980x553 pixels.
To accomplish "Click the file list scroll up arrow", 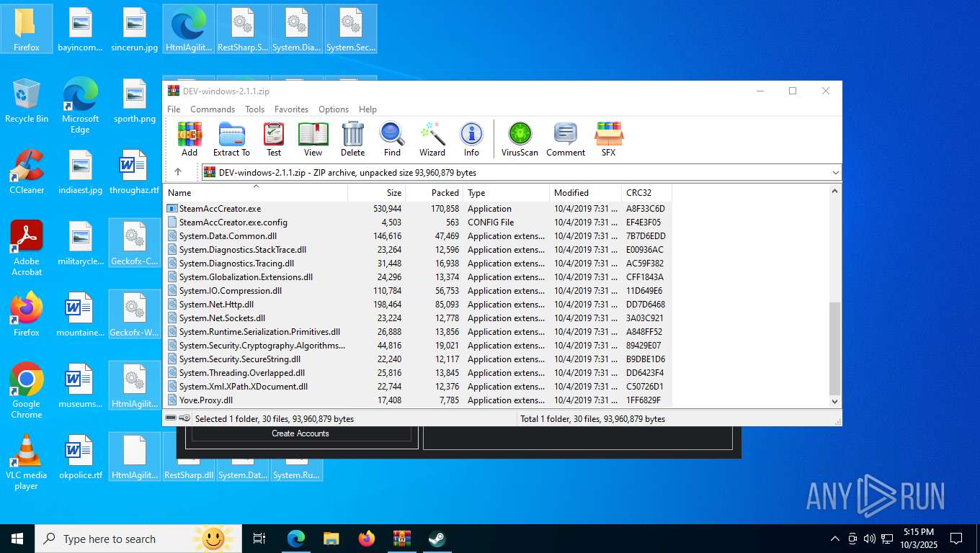I will coord(835,192).
